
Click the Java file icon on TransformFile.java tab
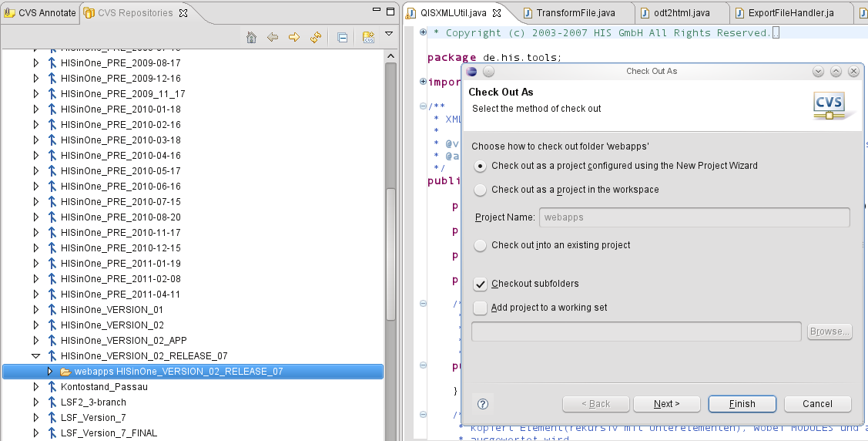(528, 13)
